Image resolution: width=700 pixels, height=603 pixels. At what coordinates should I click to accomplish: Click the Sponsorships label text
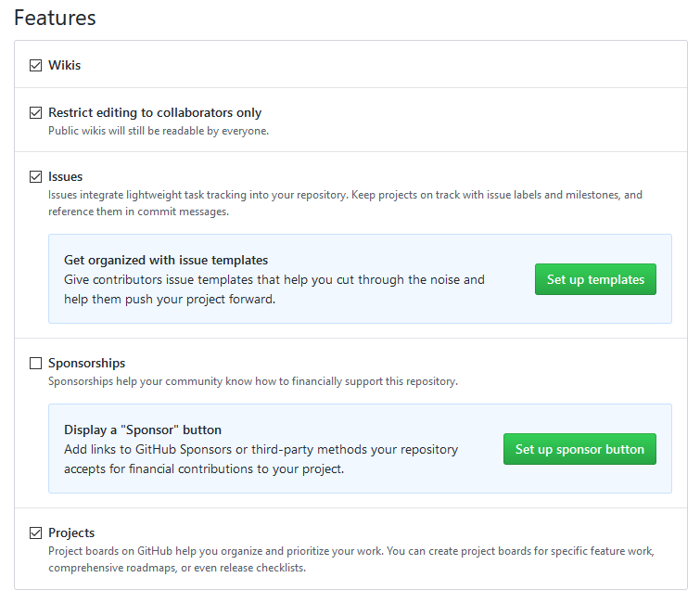87,363
